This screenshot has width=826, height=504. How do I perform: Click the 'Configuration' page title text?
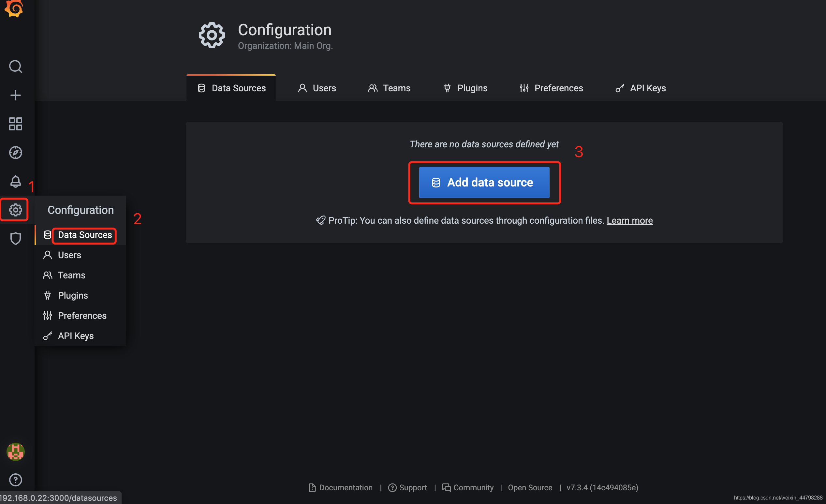pyautogui.click(x=285, y=30)
